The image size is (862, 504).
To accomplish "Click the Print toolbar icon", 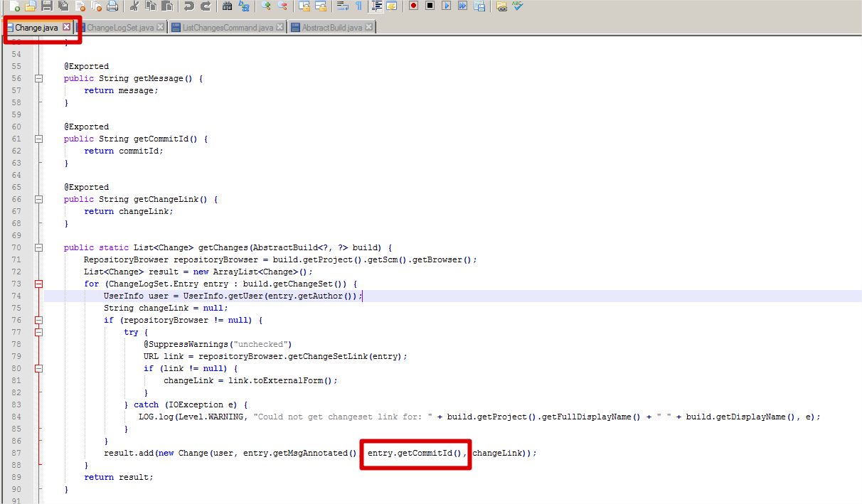I will (112, 6).
